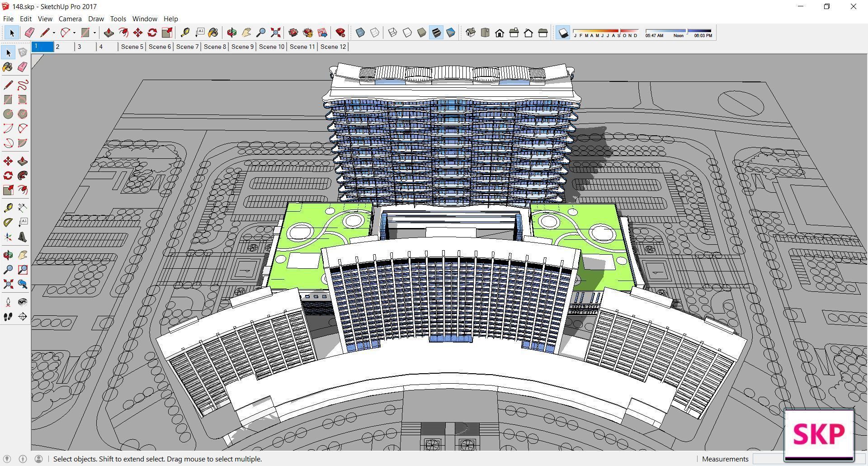Screen dimensions: 868x466
Task: Select the Look Around eye tool
Action: click(x=23, y=302)
